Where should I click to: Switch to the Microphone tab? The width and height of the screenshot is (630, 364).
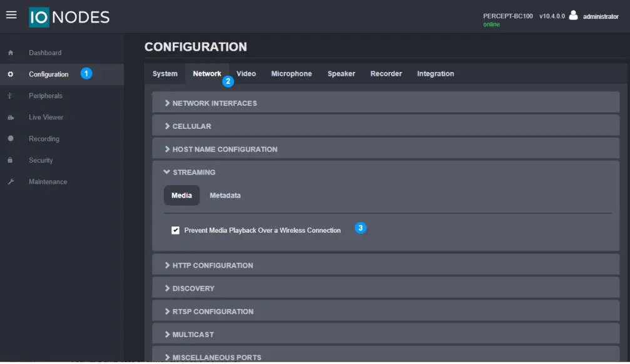291,74
